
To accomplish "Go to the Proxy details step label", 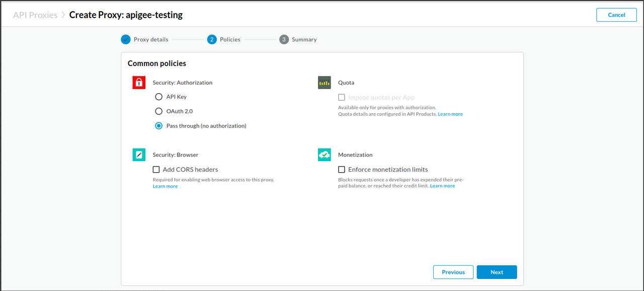I will coord(151,39).
